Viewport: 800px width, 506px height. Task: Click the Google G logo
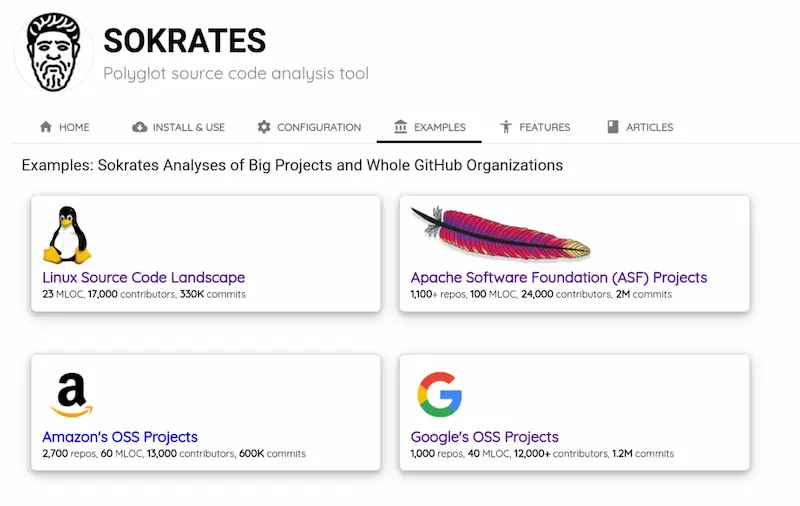pyautogui.click(x=440, y=394)
